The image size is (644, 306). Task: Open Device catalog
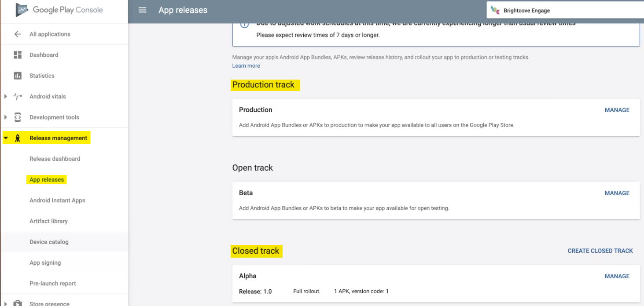pyautogui.click(x=49, y=242)
